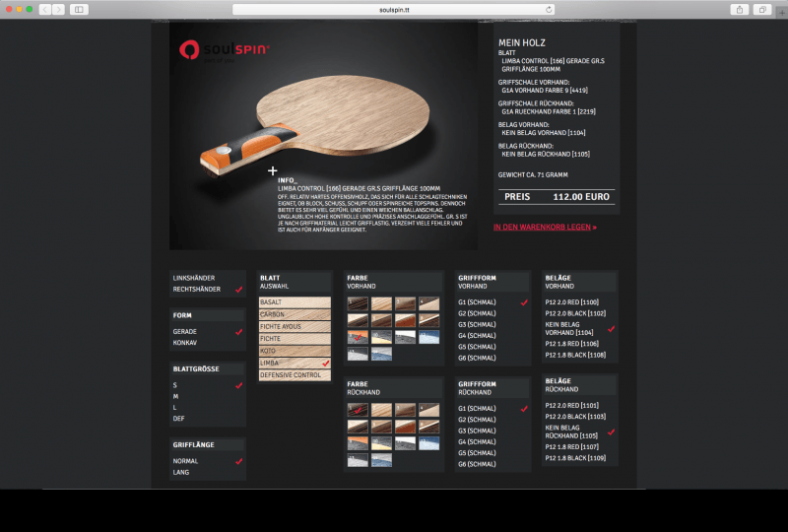Pick the Fichte Ayous blade
Viewport: 788px width, 532px height.
[295, 326]
